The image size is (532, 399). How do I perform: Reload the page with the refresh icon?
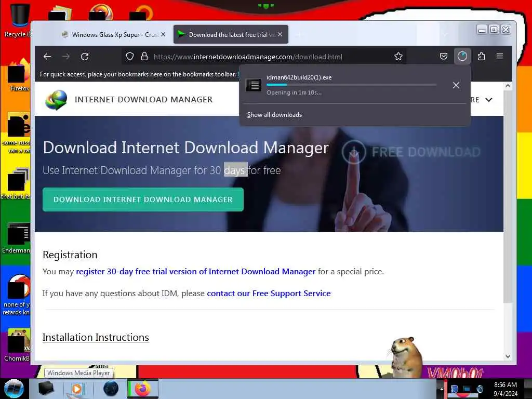coord(85,56)
